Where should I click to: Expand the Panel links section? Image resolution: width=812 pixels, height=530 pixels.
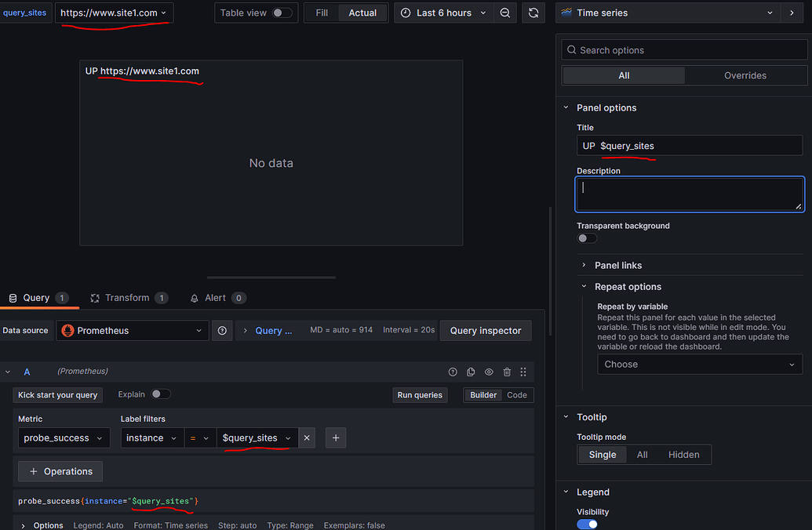617,266
